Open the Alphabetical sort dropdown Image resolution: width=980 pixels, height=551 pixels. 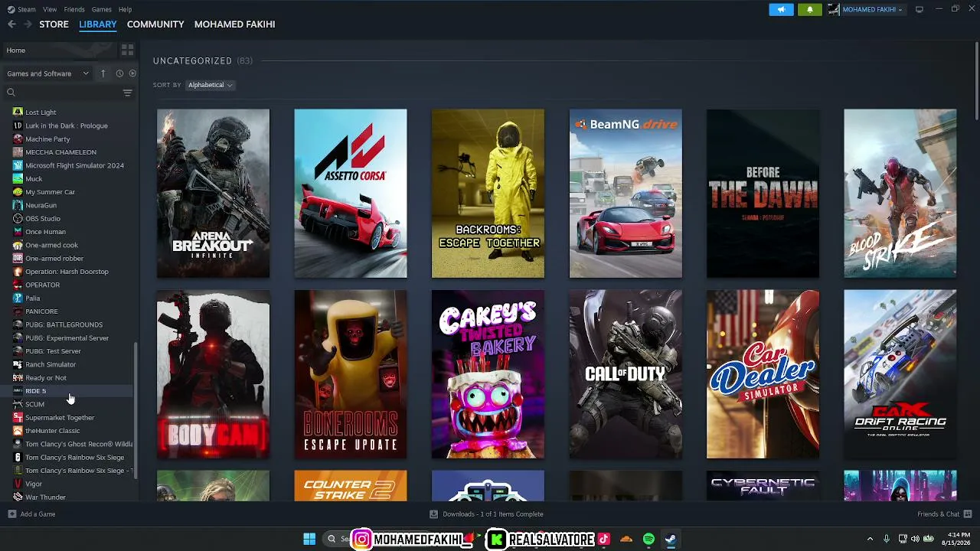(211, 85)
